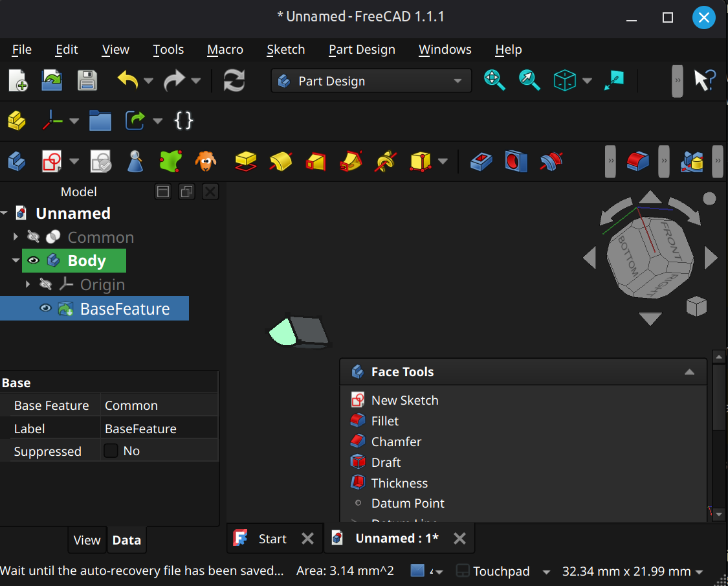This screenshot has width=728, height=586.
Task: Select the Revolve tool
Action: pyautogui.click(x=281, y=162)
